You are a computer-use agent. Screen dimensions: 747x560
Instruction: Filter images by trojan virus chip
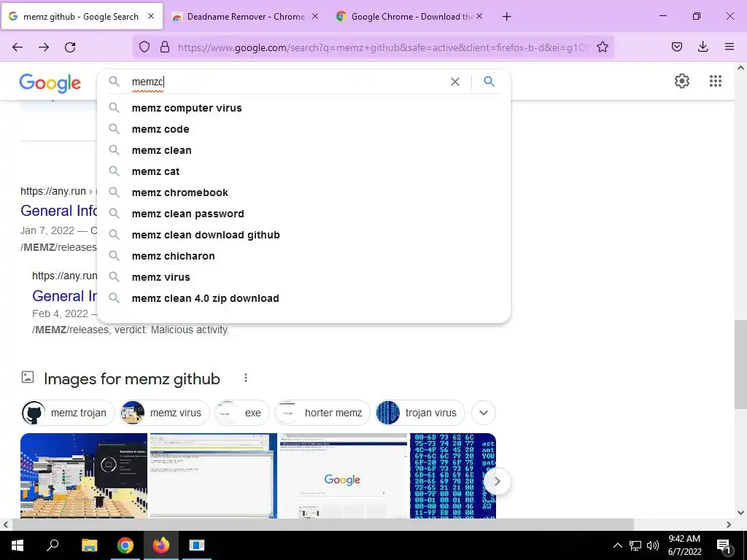pos(419,413)
